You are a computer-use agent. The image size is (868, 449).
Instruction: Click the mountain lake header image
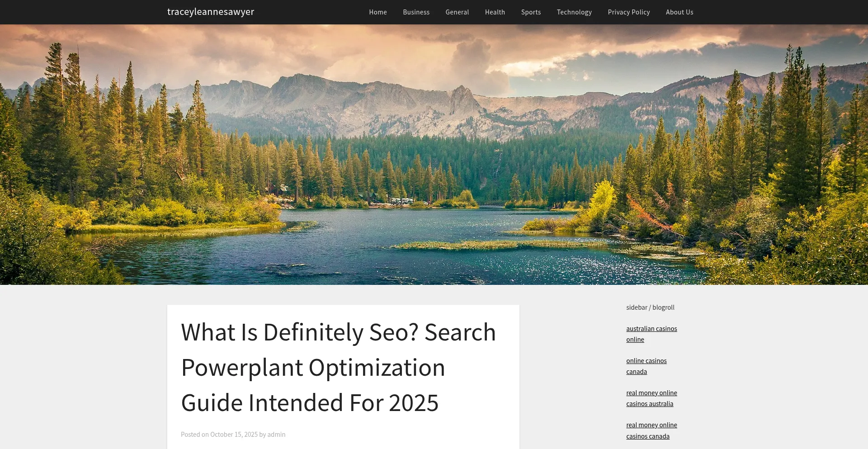pyautogui.click(x=434, y=155)
